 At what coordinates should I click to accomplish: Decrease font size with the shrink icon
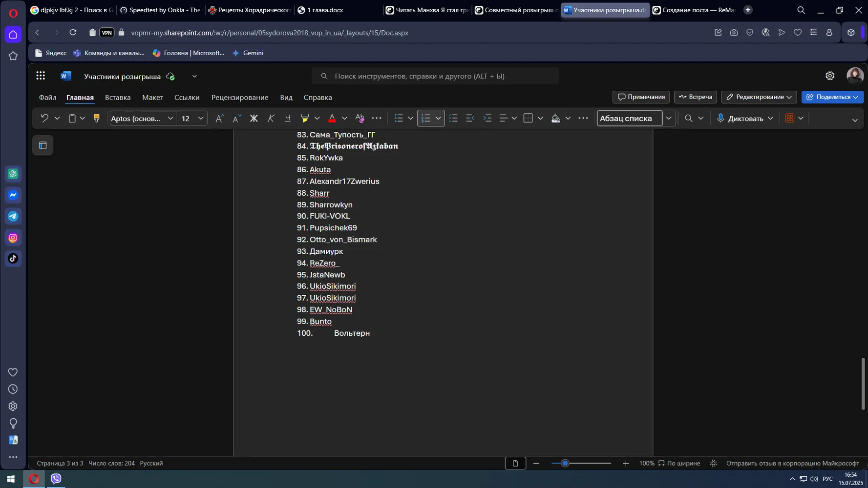[x=236, y=118]
